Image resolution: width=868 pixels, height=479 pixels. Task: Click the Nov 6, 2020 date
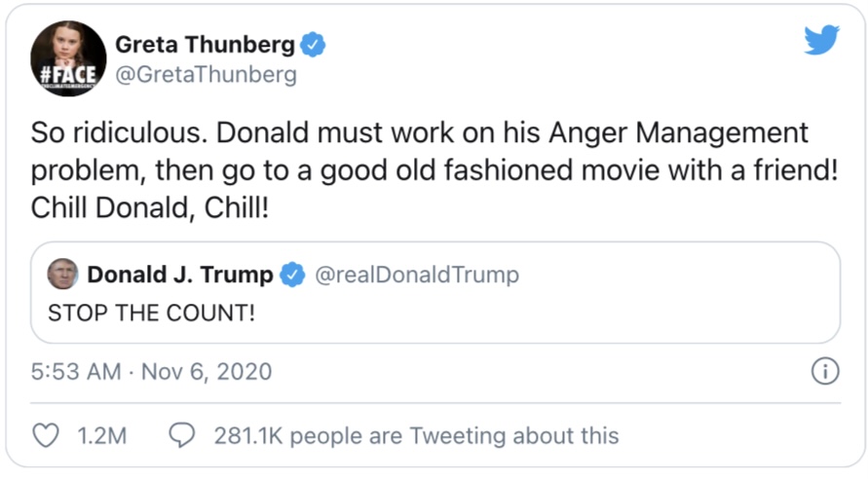click(208, 372)
